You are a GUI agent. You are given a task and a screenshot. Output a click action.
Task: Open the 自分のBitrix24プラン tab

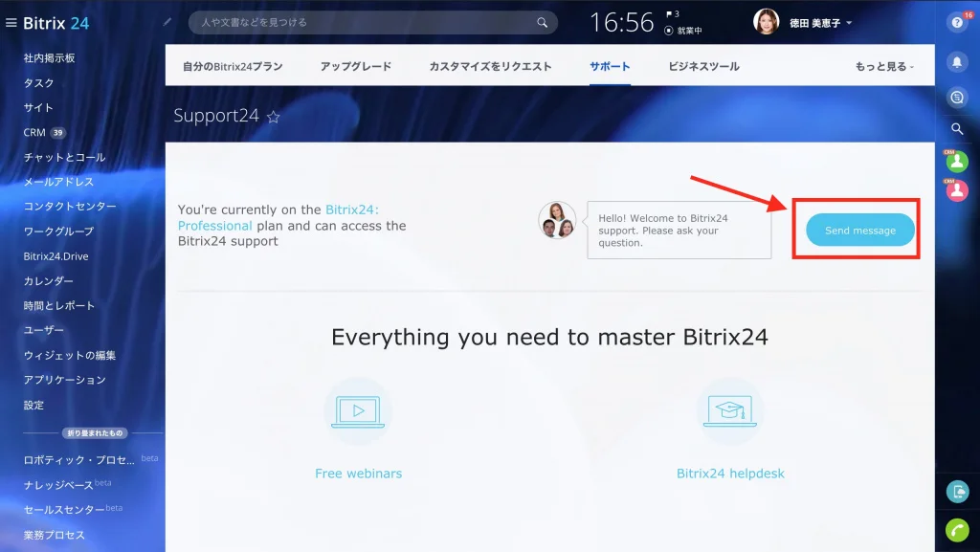point(233,66)
